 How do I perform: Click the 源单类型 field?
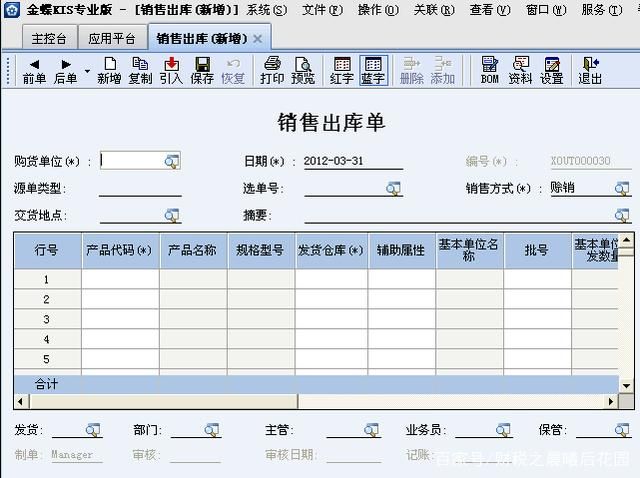coord(140,188)
